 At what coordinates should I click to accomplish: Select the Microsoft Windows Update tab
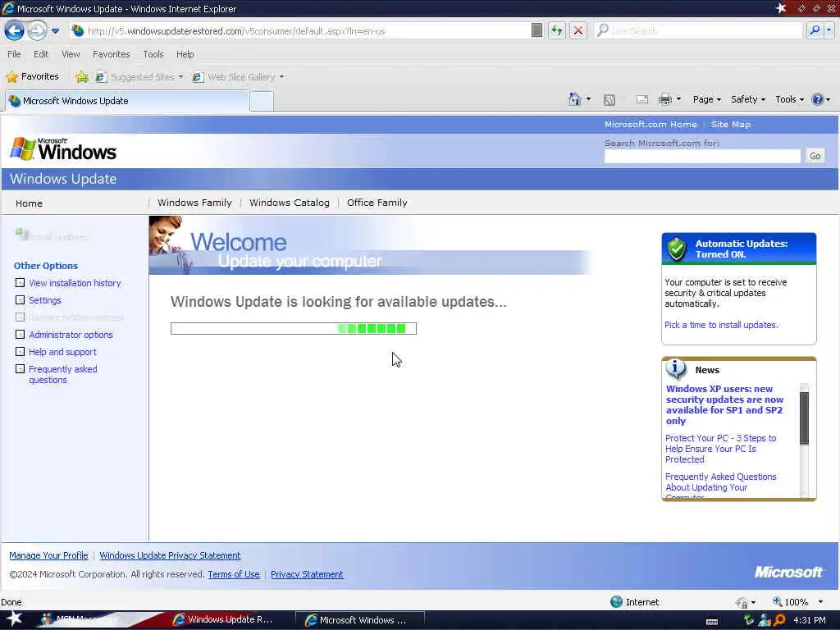click(127, 101)
